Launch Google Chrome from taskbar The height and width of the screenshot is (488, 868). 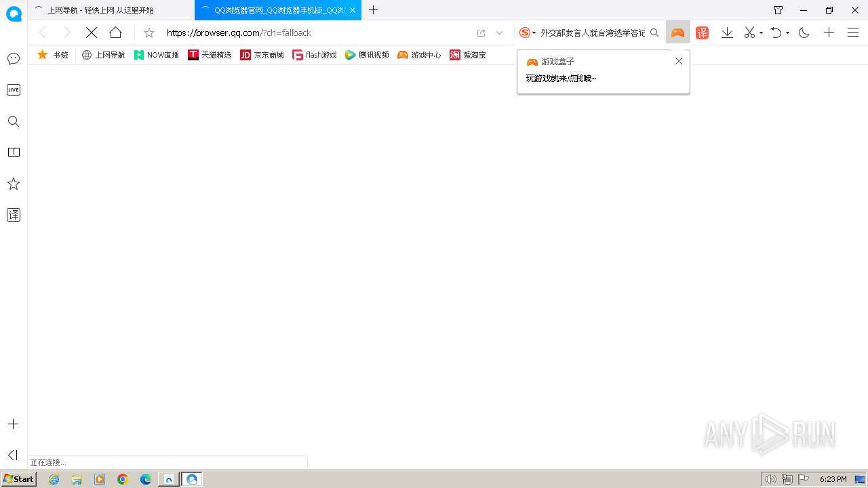pyautogui.click(x=123, y=479)
